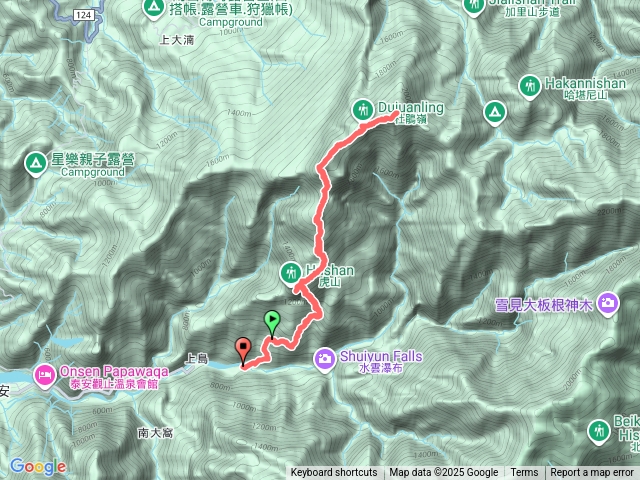This screenshot has height=480, width=640.
Task: Select the Hushan 虎山 hiking icon
Action: 291,273
